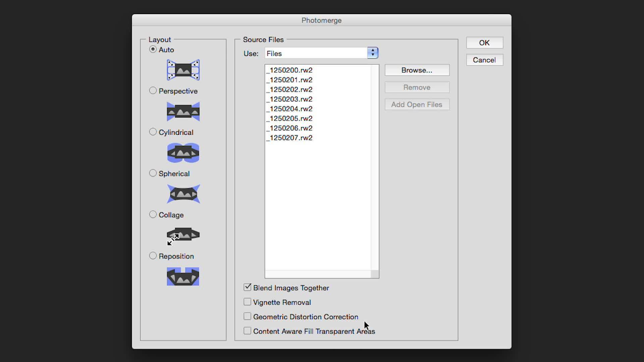Pick the Spherical layout radio button
Image resolution: width=644 pixels, height=362 pixels.
click(153, 173)
